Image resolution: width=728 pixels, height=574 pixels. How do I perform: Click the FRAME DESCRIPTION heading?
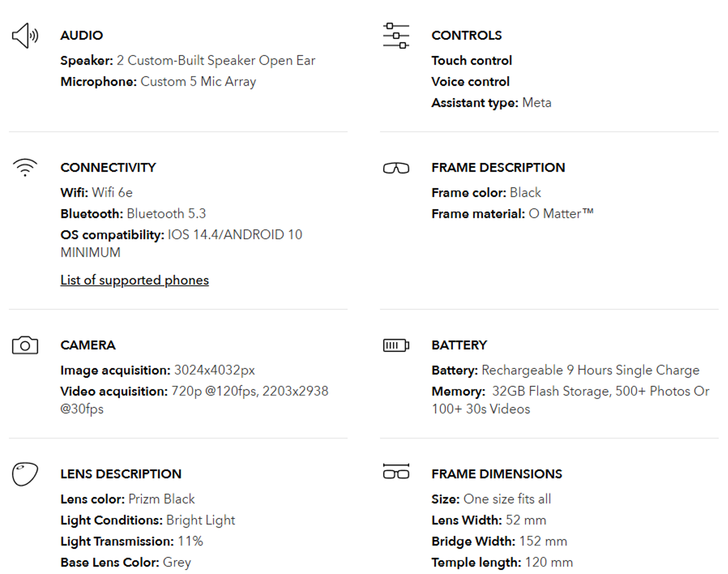(x=498, y=167)
